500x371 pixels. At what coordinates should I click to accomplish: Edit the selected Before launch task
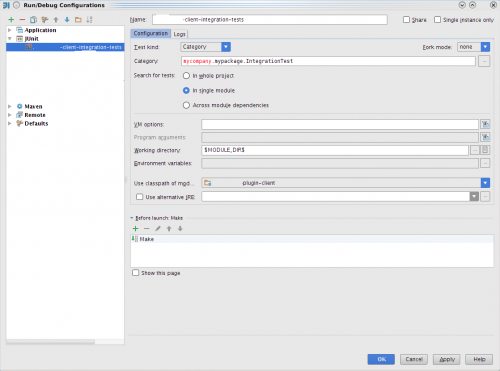[x=158, y=228]
